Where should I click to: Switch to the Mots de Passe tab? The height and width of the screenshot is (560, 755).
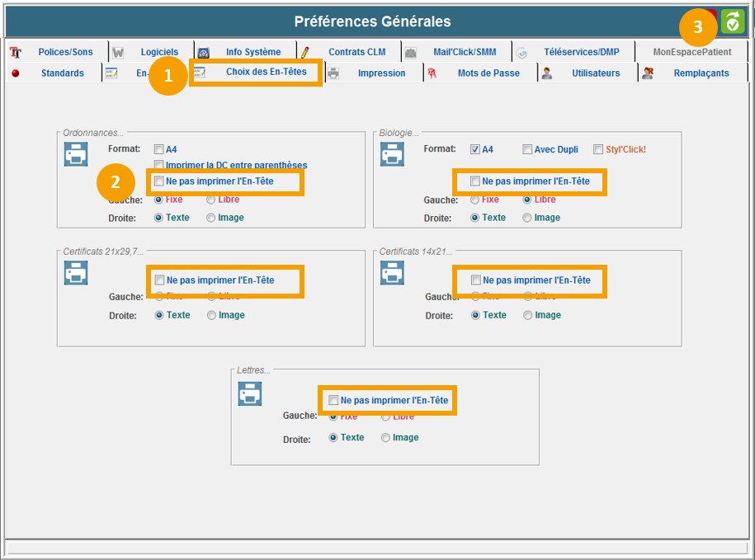point(488,73)
